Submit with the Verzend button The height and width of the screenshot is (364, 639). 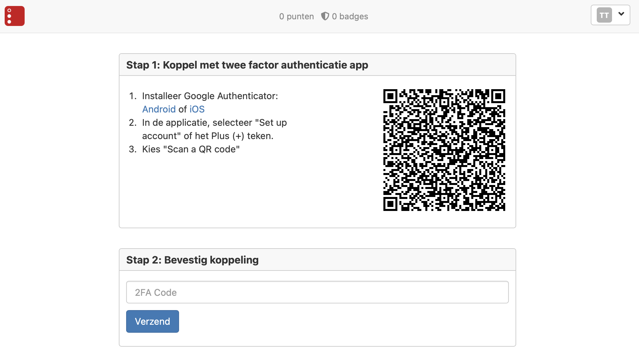pos(152,321)
